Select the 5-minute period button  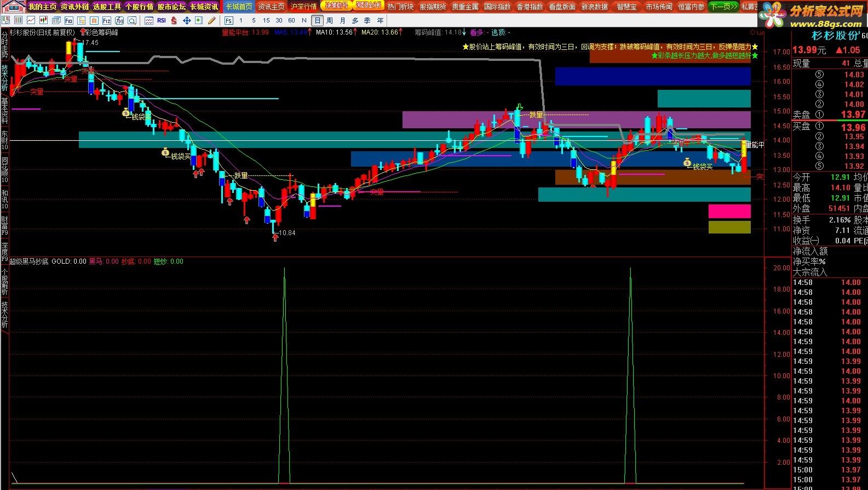254,20
